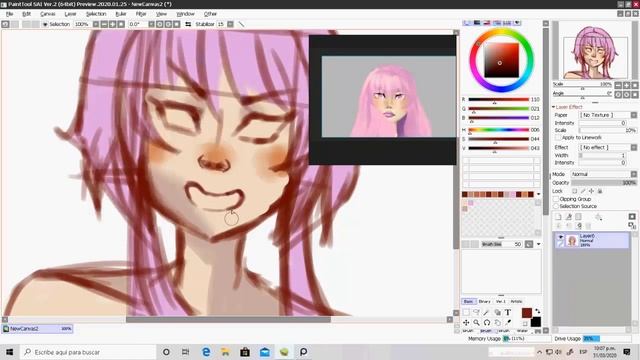Switch to the Artistic tool tab

516,301
